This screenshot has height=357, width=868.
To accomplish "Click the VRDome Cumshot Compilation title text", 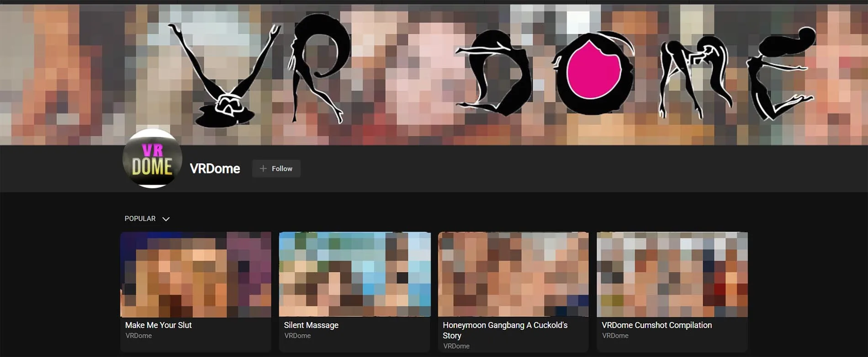I will coord(656,325).
